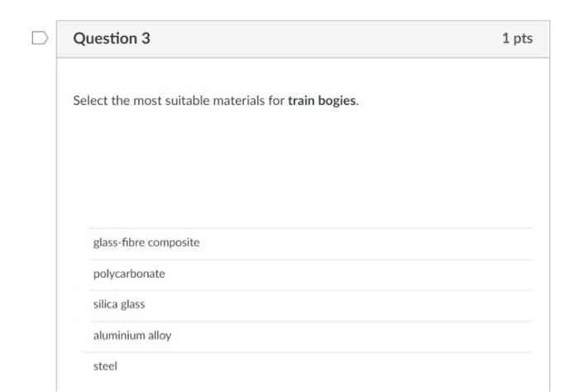Choose the polycarbonate answer option
This screenshot has height=392, width=579.
point(129,274)
